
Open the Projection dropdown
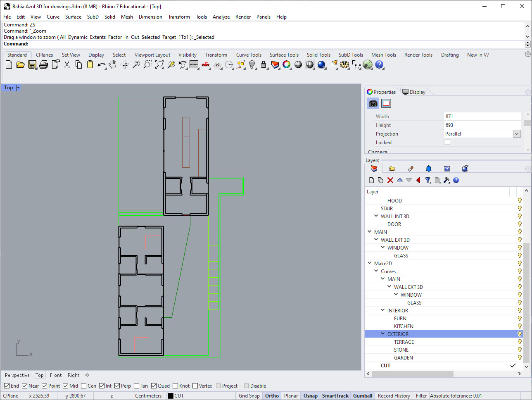[516, 134]
